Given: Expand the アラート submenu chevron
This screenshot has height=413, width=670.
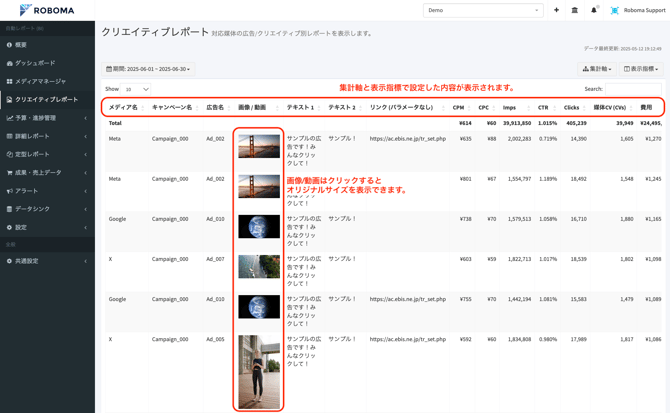Looking at the screenshot, I should click(85, 191).
